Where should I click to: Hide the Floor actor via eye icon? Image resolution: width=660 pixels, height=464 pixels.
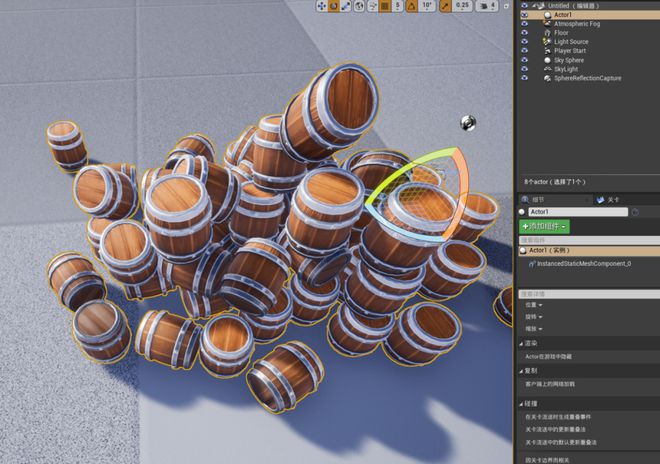pyautogui.click(x=524, y=32)
